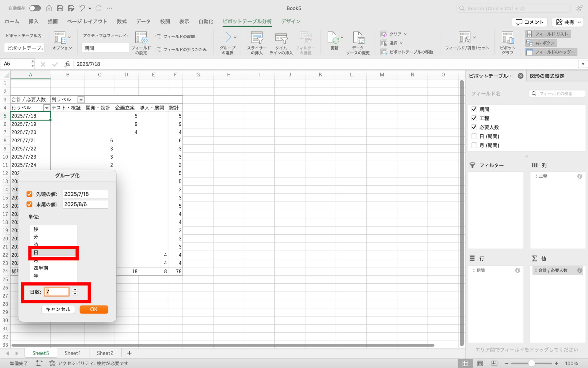
Task: Switch to the デザイン ribbon tab
Action: click(x=290, y=21)
